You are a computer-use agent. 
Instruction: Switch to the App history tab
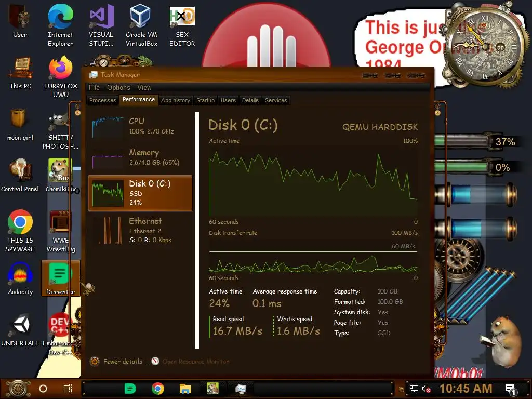tap(176, 100)
